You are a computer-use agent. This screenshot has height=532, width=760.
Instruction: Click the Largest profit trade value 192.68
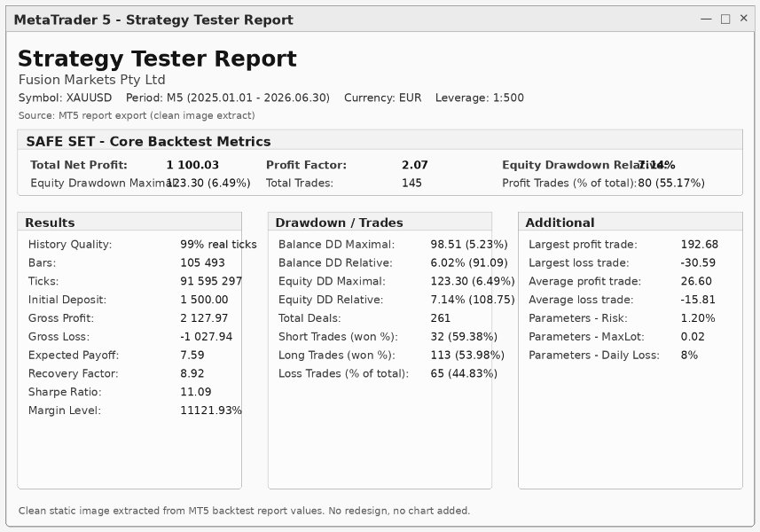click(700, 244)
